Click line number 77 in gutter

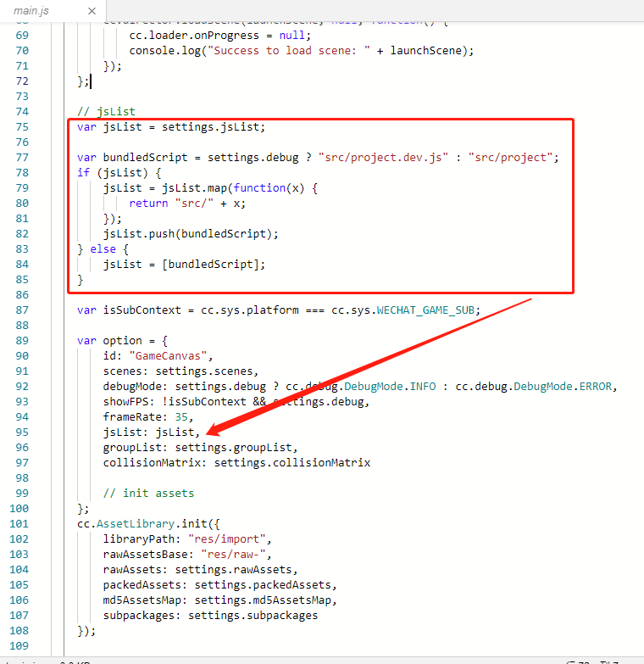pos(22,158)
